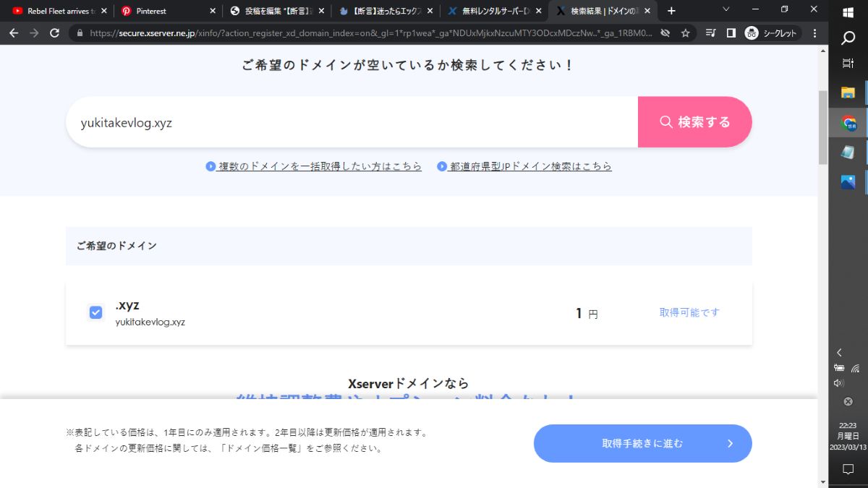This screenshot has width=868, height=488.
Task: Click the volume speaker icon in tray
Action: [839, 383]
